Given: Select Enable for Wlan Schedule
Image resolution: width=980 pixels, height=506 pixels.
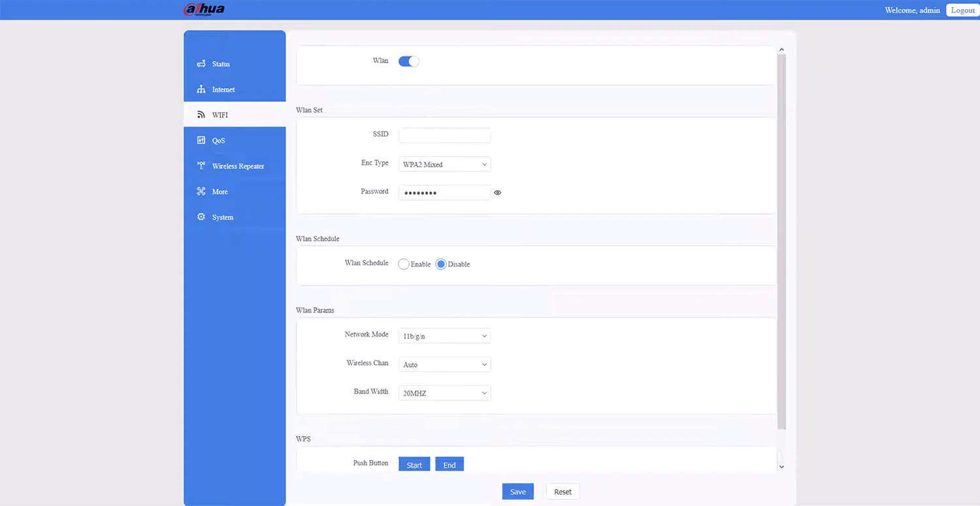Looking at the screenshot, I should click(x=404, y=264).
